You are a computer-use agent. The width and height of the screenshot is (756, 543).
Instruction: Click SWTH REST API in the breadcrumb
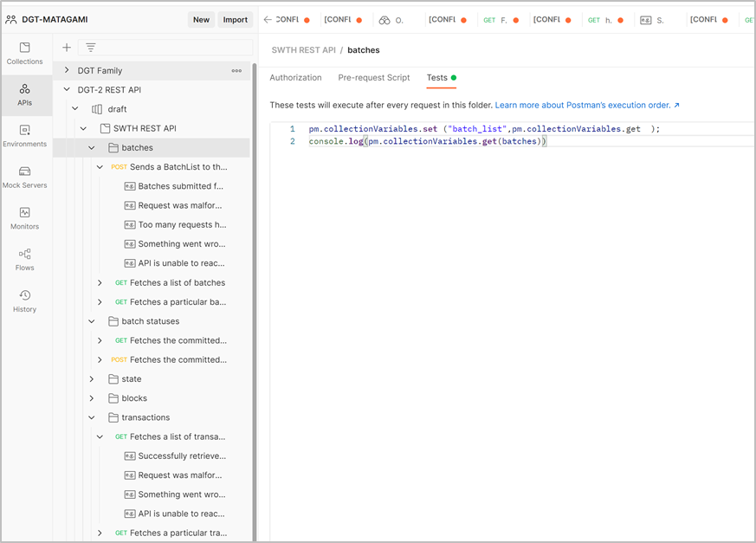click(x=303, y=50)
